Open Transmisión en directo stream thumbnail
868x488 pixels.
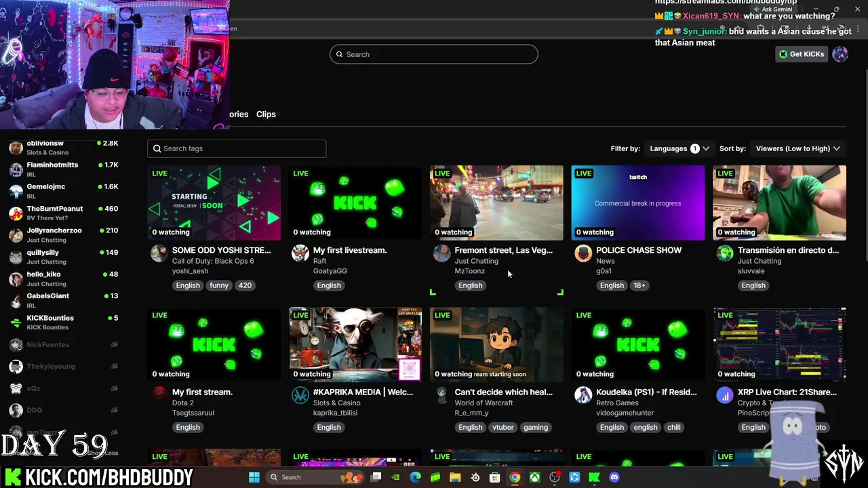[x=779, y=203]
